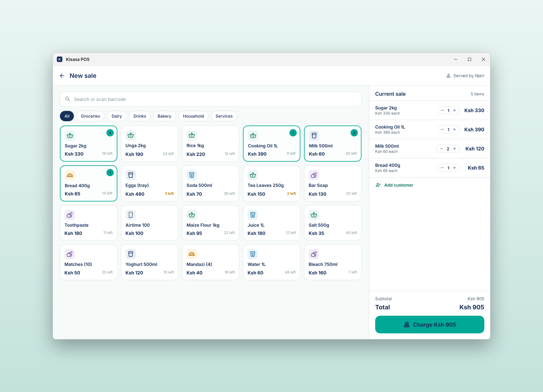Click the Ksh 130 price on the Bar Soap card

[317, 194]
